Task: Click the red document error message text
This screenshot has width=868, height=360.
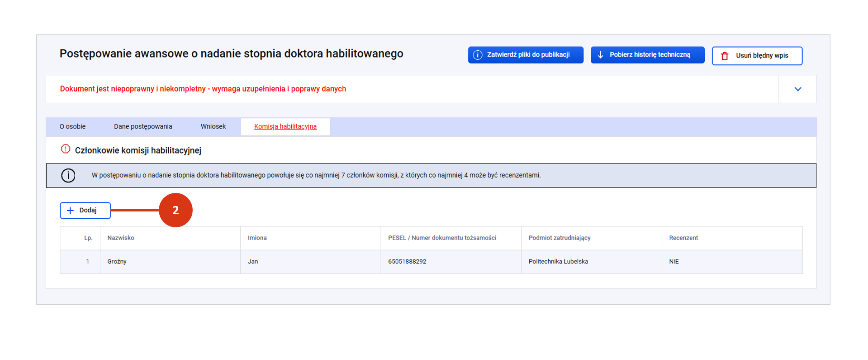Action: coord(203,89)
